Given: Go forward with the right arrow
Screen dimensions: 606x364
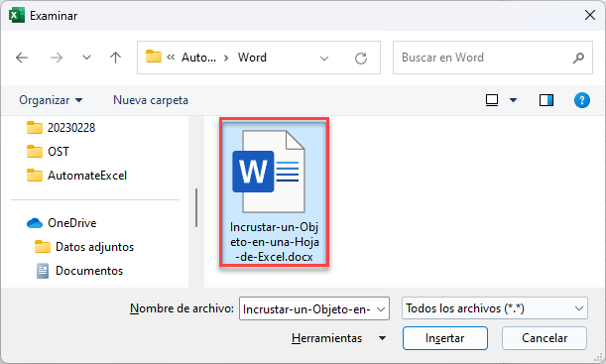Looking at the screenshot, I should click(x=57, y=58).
